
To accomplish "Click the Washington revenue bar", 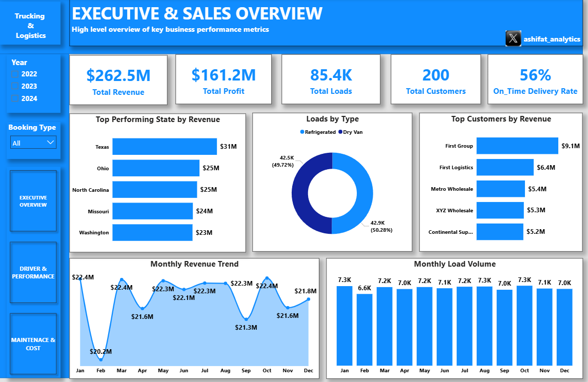I will point(152,233).
